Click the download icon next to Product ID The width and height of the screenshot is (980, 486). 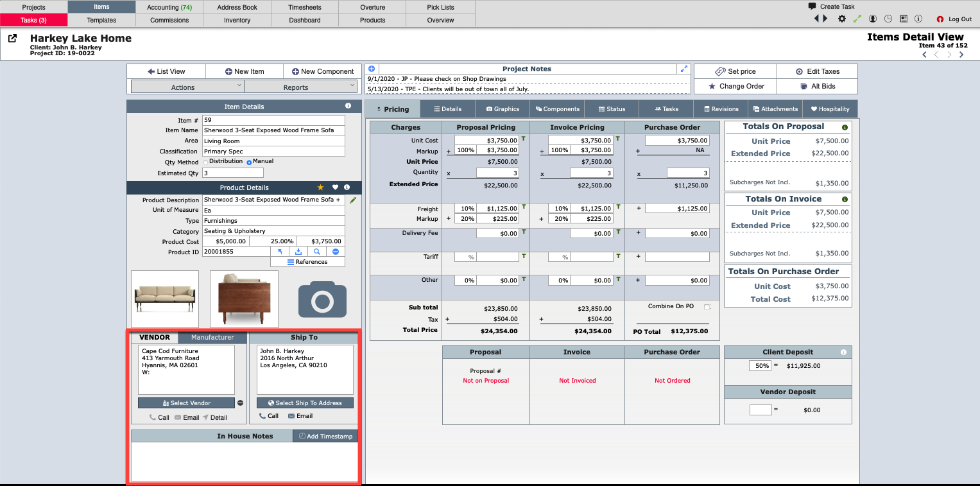pyautogui.click(x=298, y=252)
